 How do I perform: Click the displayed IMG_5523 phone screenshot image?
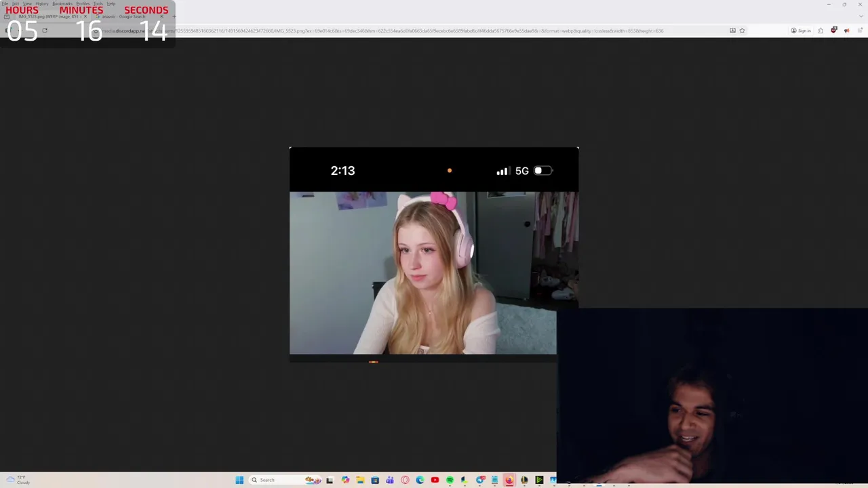click(x=434, y=254)
